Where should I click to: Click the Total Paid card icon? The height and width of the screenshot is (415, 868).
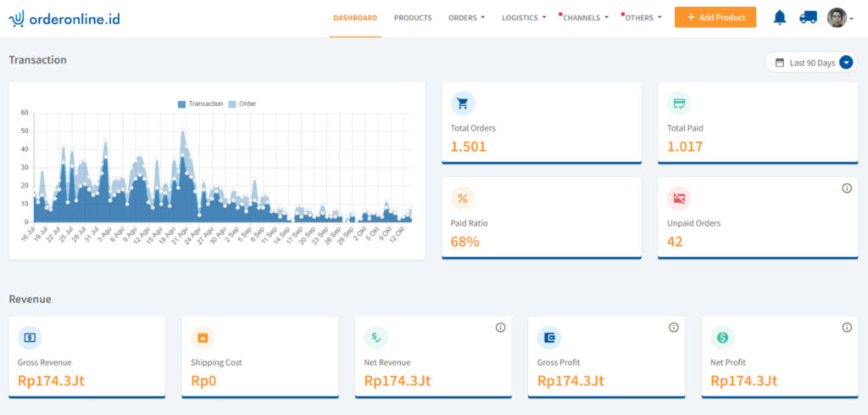(679, 104)
